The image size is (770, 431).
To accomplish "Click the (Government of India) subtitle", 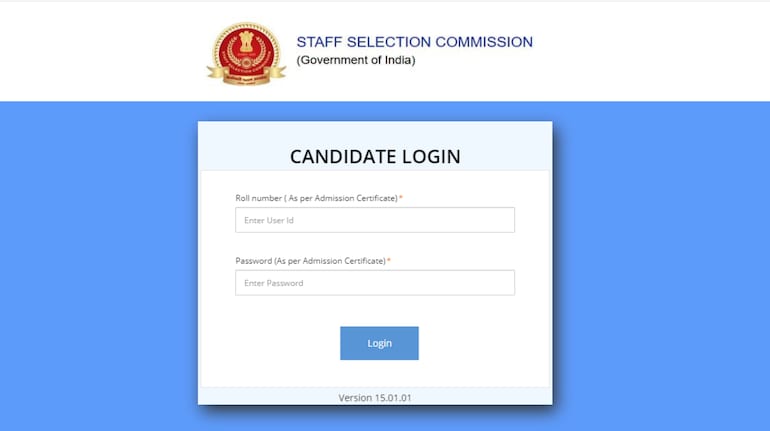I will (x=355, y=60).
